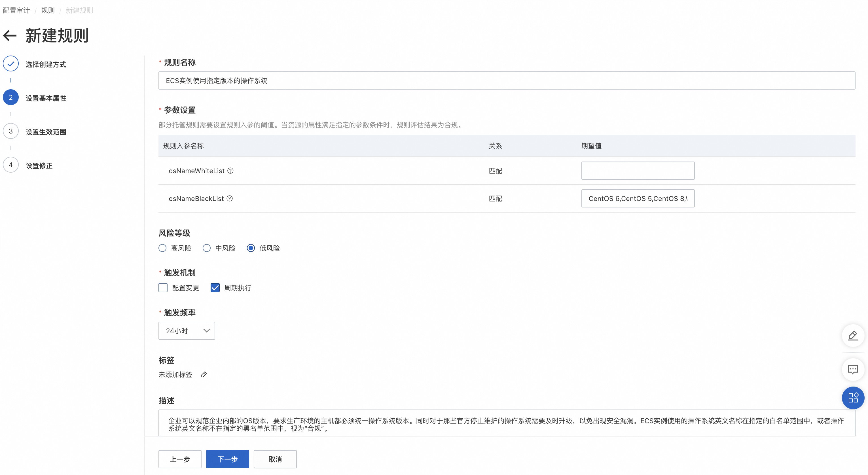Select the 中风险 radio button
Image resolution: width=868 pixels, height=475 pixels.
pos(207,248)
